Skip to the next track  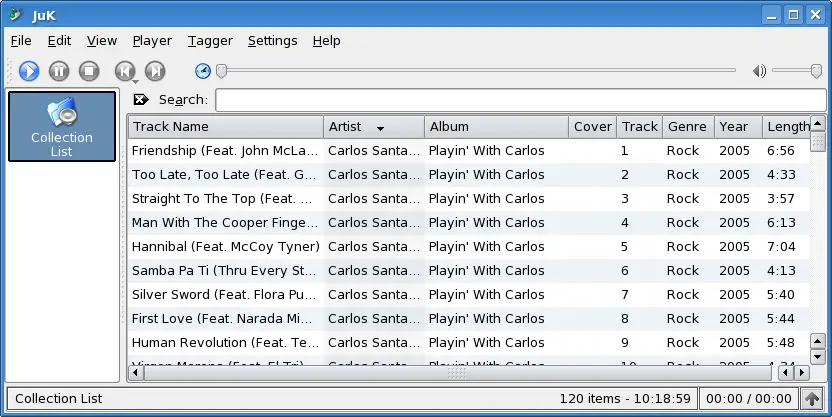click(x=154, y=71)
